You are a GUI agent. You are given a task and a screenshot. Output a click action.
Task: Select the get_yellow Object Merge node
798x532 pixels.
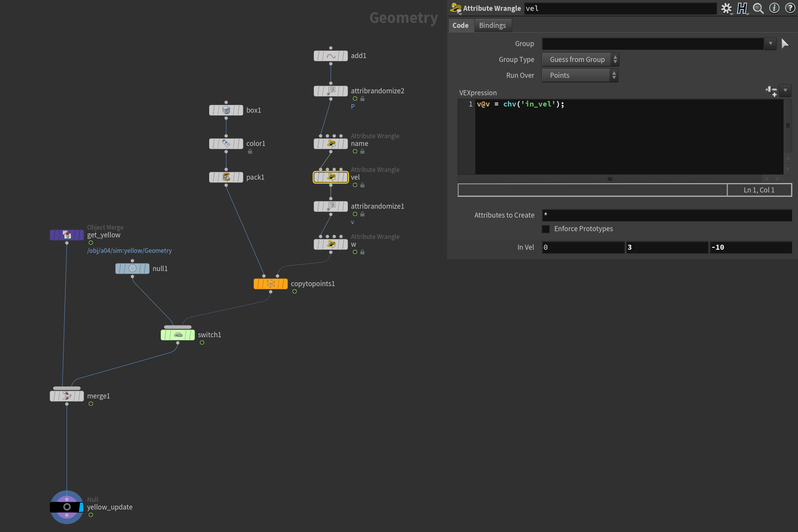point(67,235)
